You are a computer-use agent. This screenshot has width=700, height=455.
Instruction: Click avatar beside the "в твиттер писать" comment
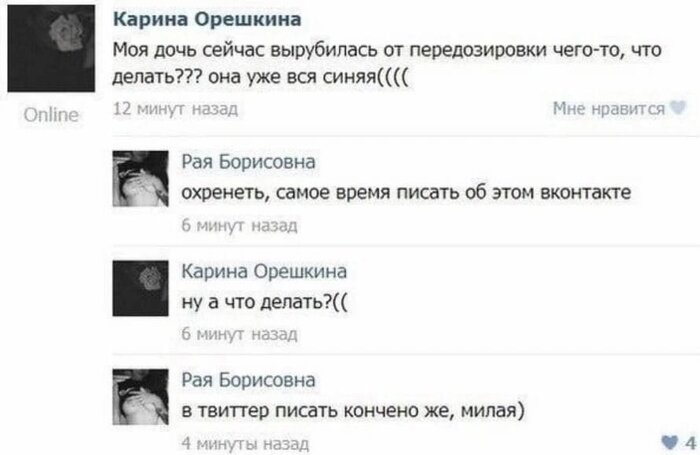140,396
